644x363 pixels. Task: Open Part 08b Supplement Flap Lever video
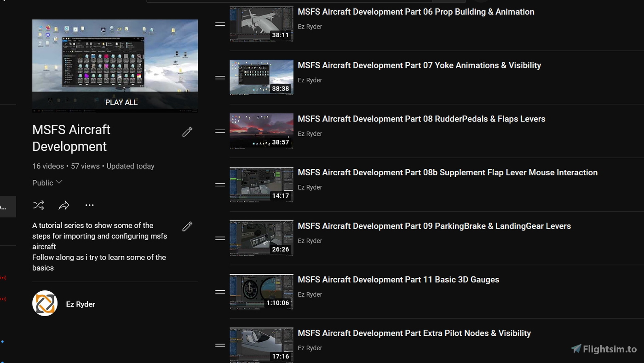tap(448, 173)
